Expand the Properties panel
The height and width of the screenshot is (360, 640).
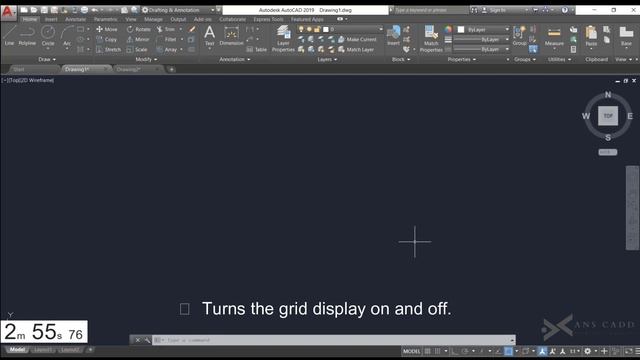click(462, 60)
